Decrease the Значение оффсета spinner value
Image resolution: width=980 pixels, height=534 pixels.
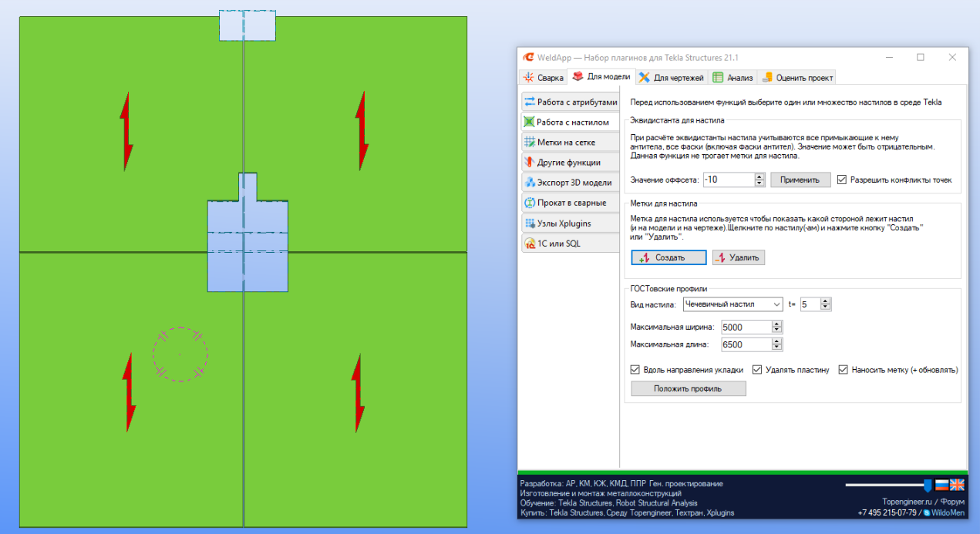pos(759,183)
